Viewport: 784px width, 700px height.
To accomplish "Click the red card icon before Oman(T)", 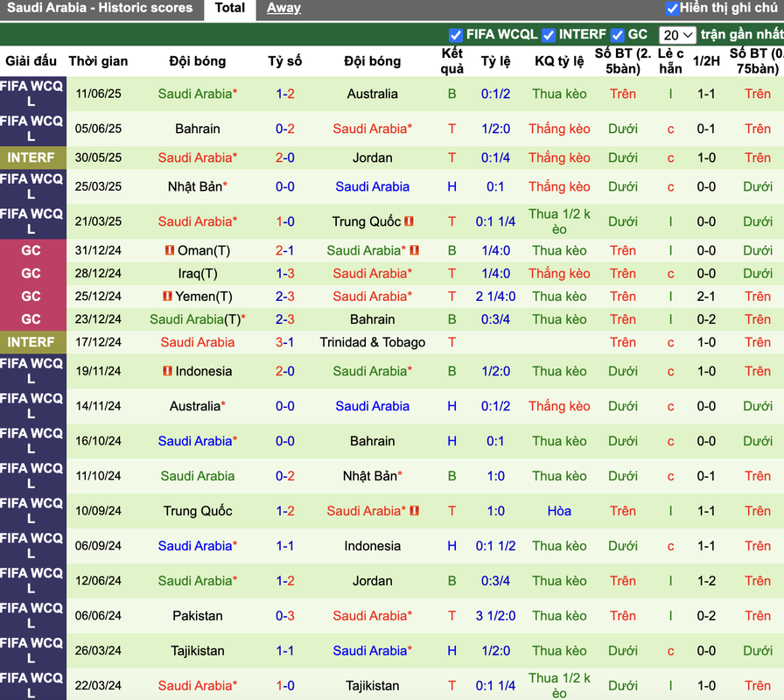I will pos(170,250).
